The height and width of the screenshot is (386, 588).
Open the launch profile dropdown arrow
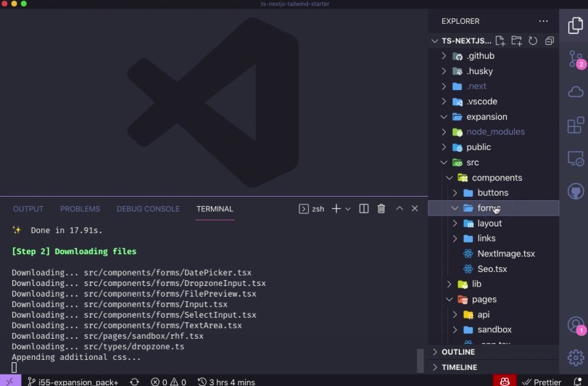[347, 209]
